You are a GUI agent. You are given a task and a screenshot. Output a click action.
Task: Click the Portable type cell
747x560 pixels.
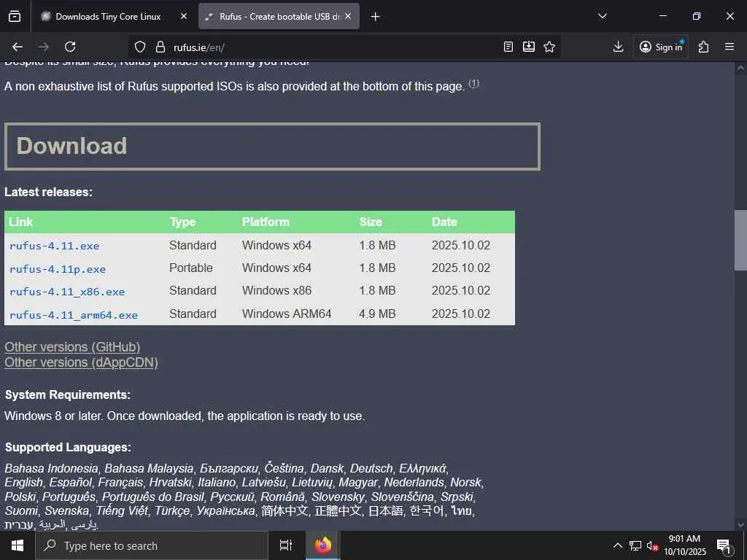point(191,268)
